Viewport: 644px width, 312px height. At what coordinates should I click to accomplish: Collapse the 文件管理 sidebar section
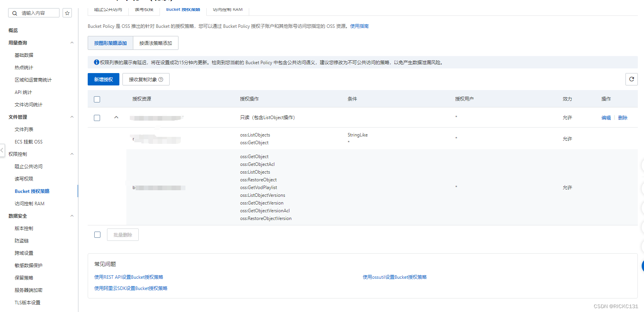[x=72, y=117]
